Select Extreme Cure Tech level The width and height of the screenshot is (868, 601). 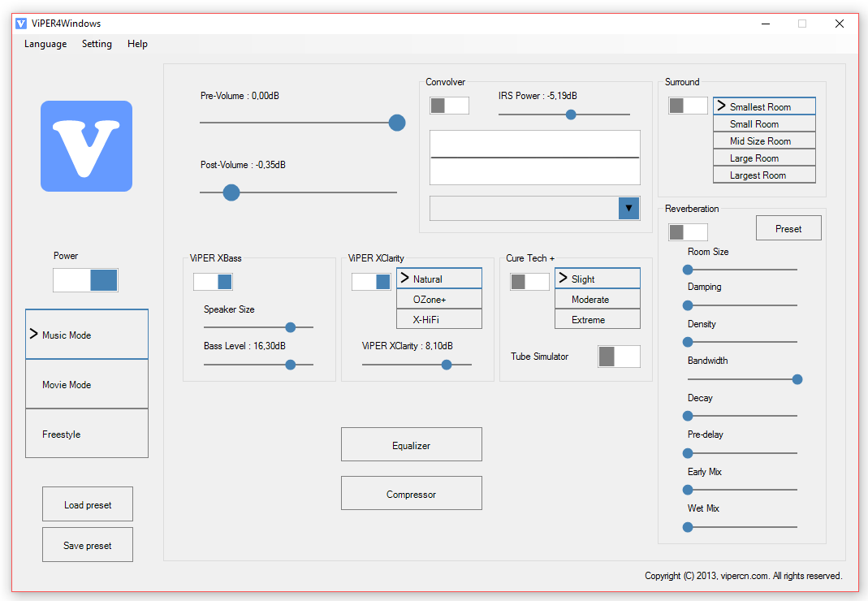pos(598,319)
